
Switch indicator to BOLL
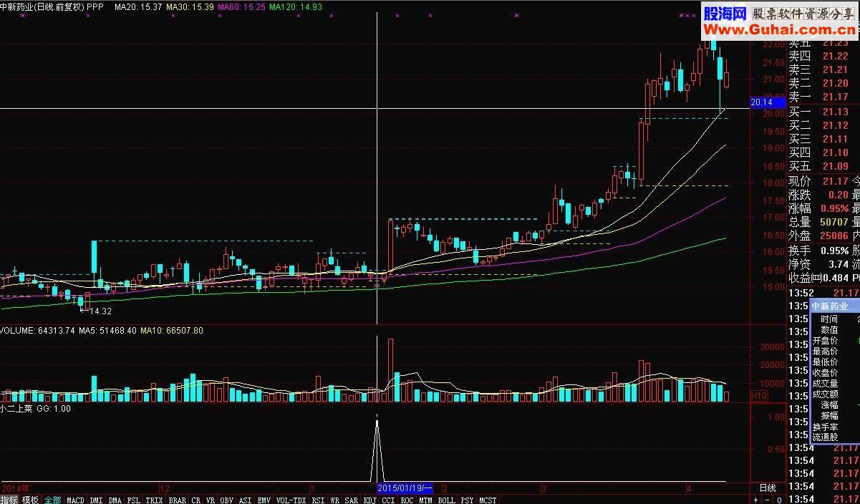[446, 500]
